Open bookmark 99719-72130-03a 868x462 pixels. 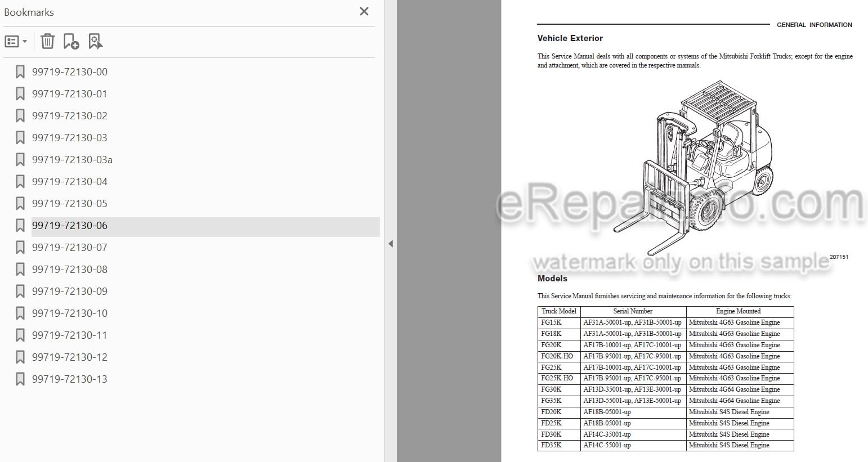pyautogui.click(x=72, y=159)
